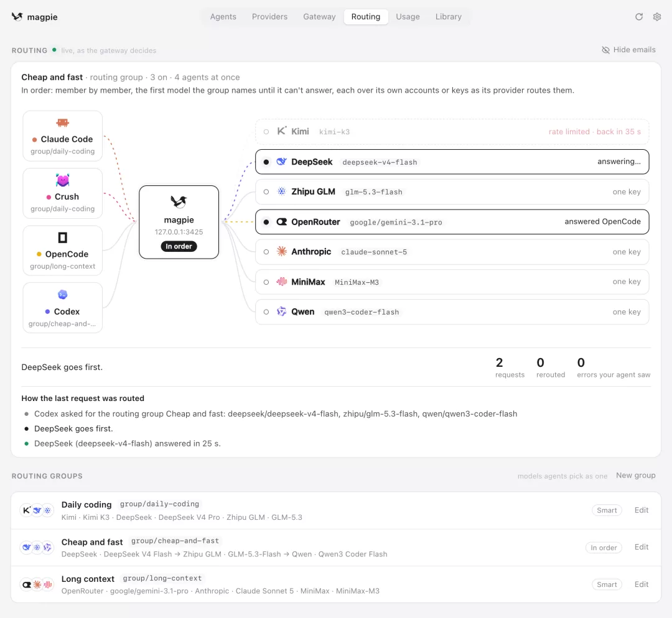Click the MiniMax waveform logo

pyautogui.click(x=282, y=282)
